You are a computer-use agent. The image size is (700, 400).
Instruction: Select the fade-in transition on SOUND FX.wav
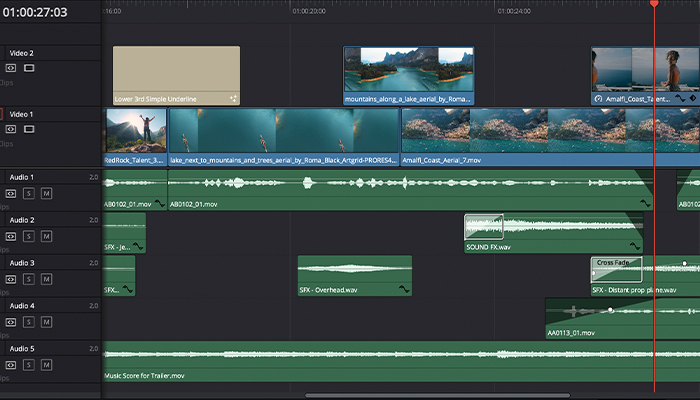tap(484, 227)
